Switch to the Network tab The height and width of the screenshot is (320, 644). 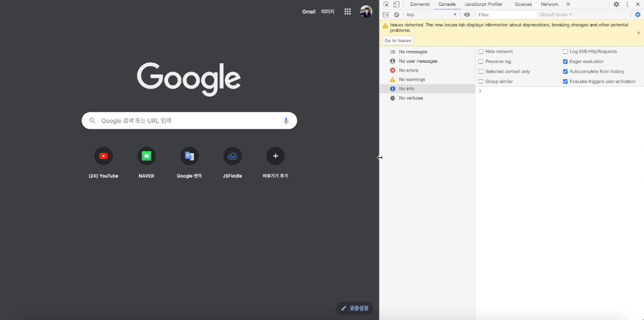coord(549,5)
